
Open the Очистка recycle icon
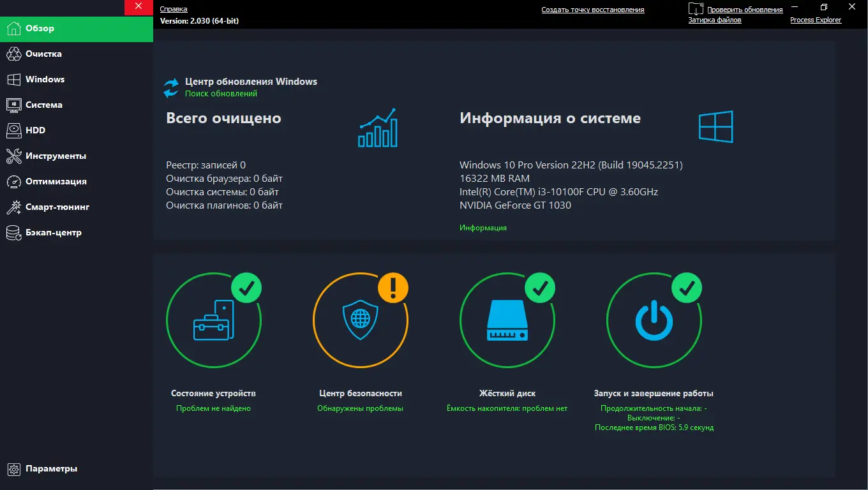coord(13,54)
